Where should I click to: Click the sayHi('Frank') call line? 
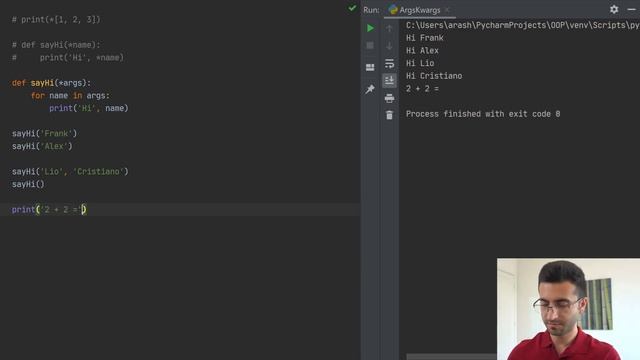pos(44,133)
